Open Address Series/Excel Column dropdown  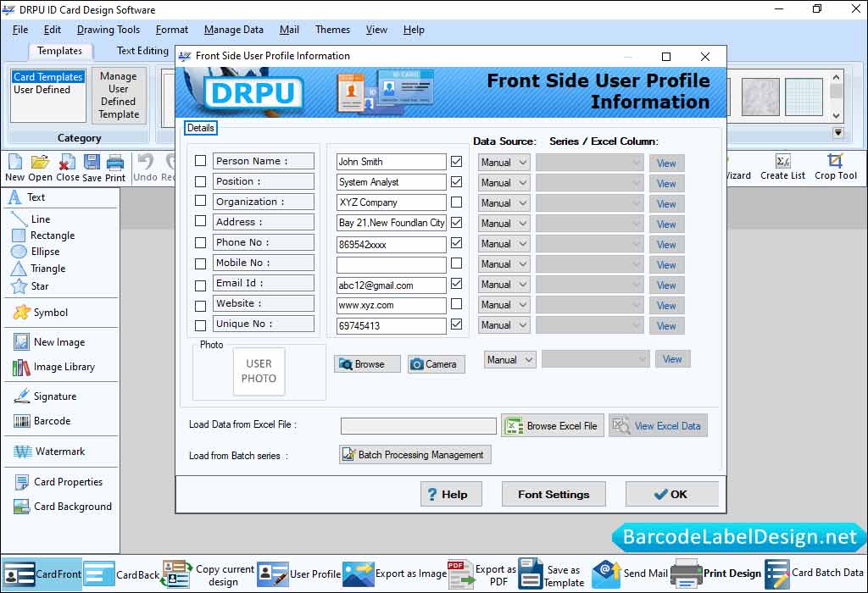(x=590, y=224)
